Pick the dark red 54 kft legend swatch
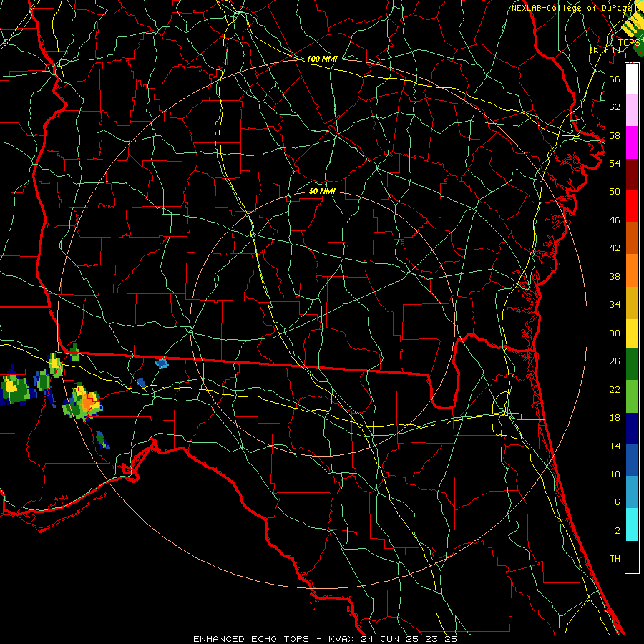 [632, 175]
